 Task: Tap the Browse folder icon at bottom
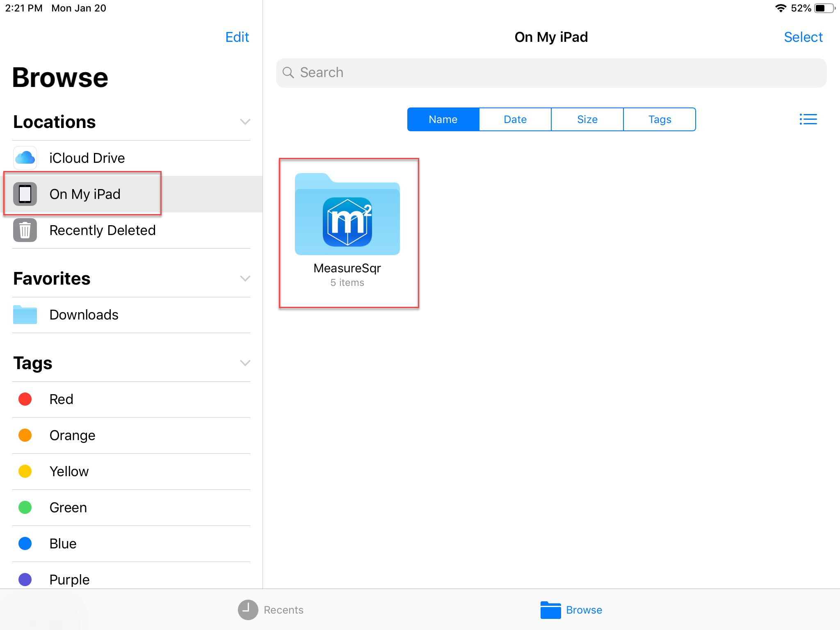click(550, 610)
